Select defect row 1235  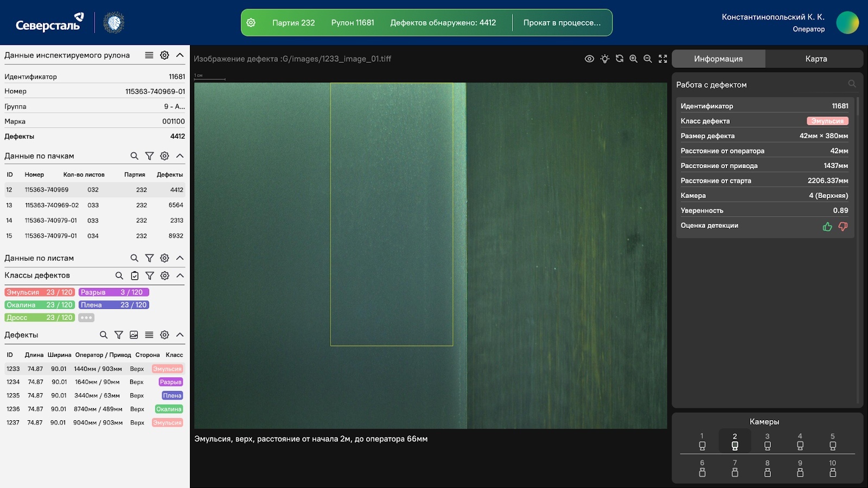coord(95,396)
